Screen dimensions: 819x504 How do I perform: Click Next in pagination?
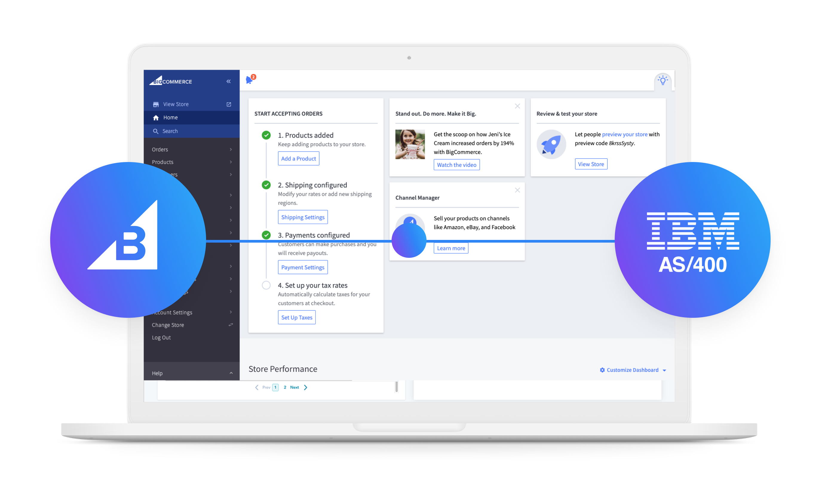(x=294, y=387)
